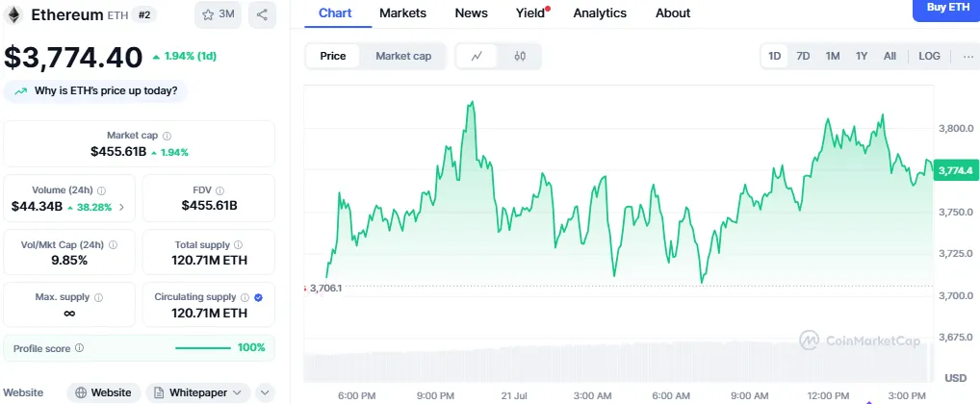Switch to candlestick chart icon
The width and height of the screenshot is (980, 404).
coord(520,56)
